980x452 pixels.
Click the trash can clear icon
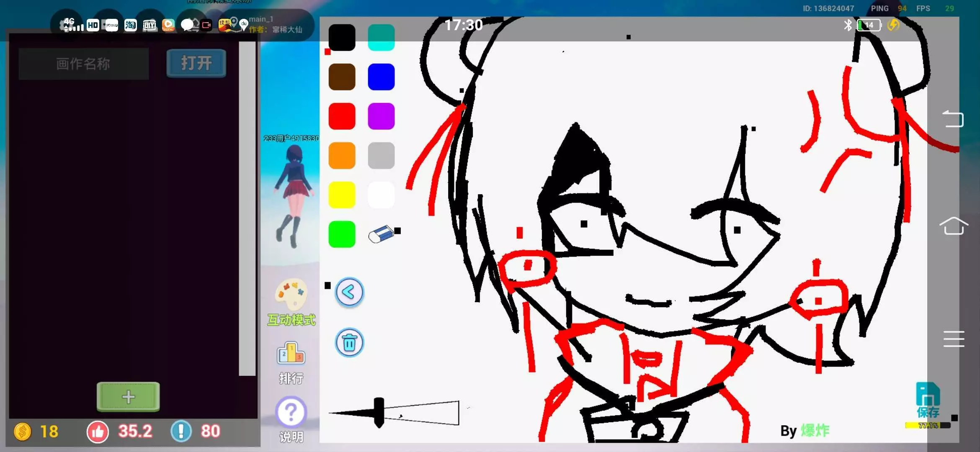pos(349,343)
